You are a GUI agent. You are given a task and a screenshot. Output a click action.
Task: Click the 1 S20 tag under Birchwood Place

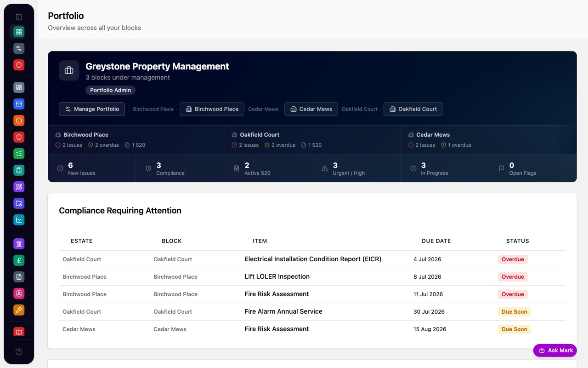(135, 145)
